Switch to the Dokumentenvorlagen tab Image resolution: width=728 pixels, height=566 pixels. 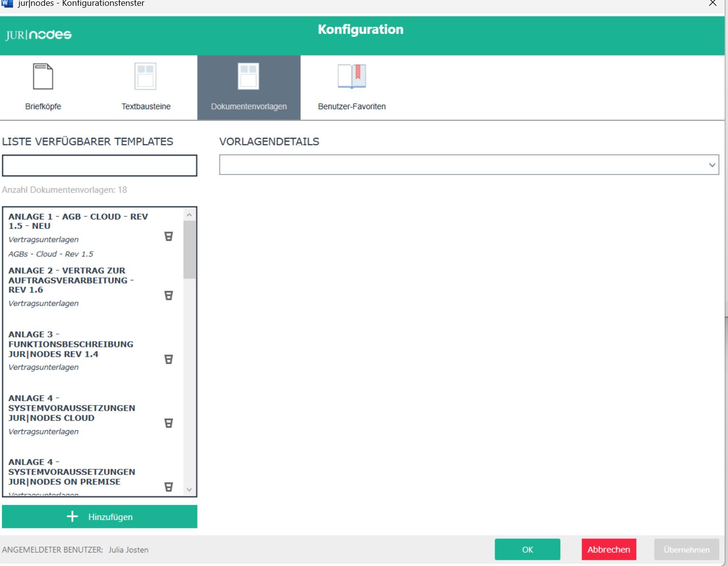[249, 87]
